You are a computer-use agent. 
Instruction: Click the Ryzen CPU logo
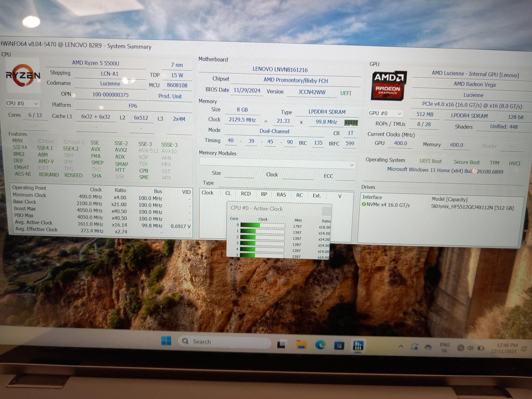point(23,75)
